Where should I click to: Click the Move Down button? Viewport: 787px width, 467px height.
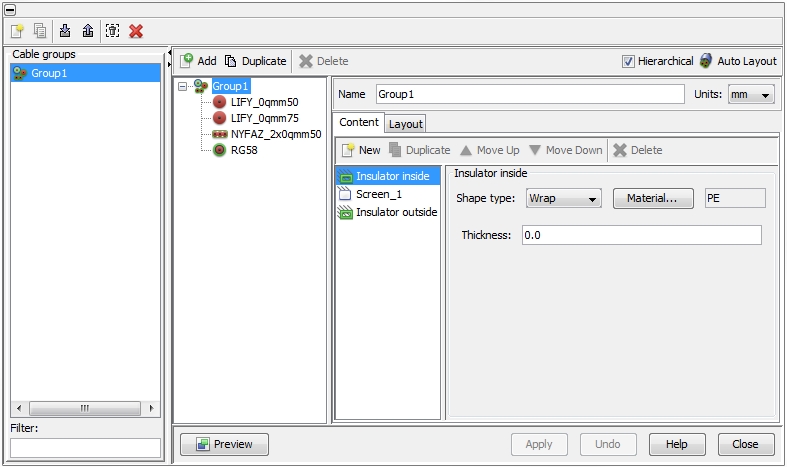tap(566, 150)
